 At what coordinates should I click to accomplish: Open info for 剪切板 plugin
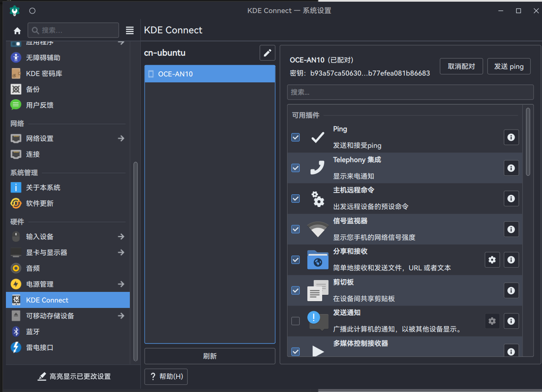tap(511, 290)
